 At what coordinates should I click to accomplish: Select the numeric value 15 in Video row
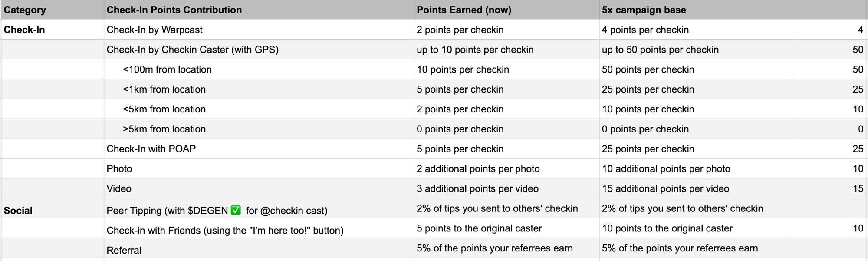pyautogui.click(x=858, y=188)
